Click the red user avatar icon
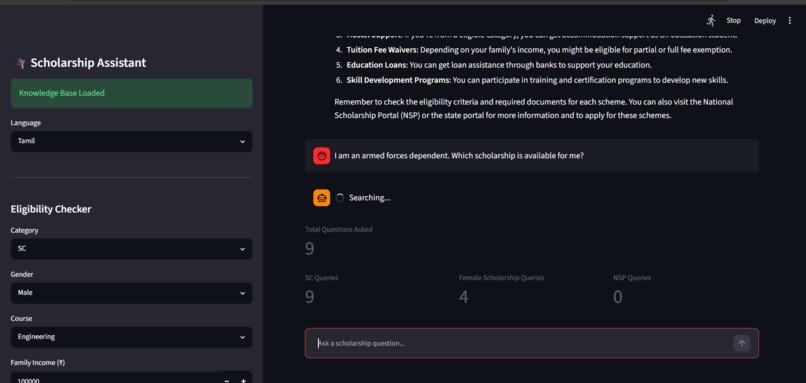Viewport: 806px width, 383px height. [x=322, y=156]
